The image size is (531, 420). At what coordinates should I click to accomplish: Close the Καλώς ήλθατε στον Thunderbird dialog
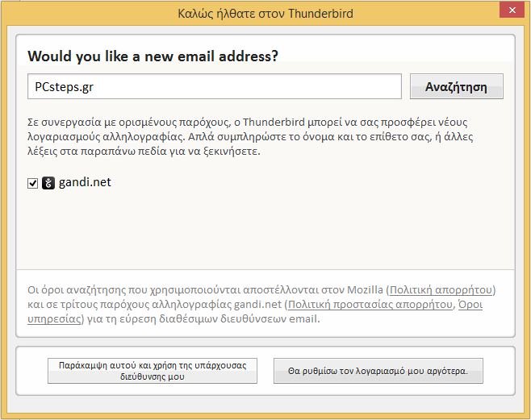512,10
